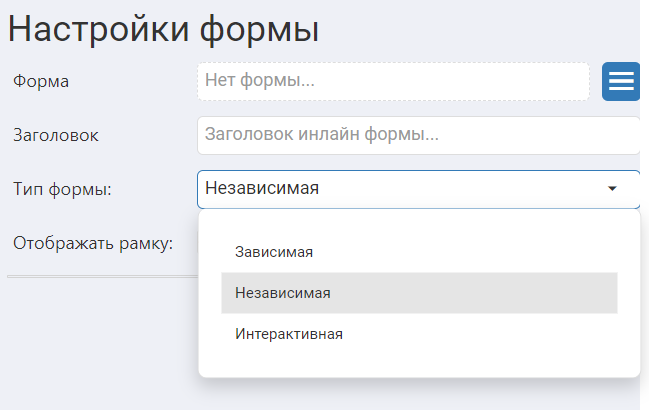Click the "Нет формы..." form selector field
649x410 pixels.
pos(393,81)
